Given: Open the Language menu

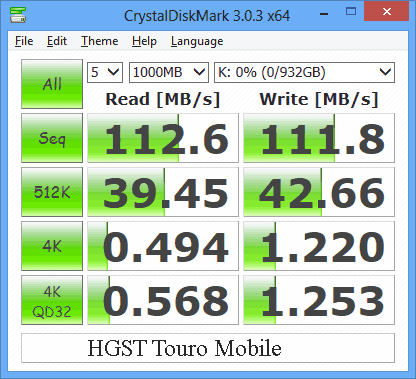Looking at the screenshot, I should (x=197, y=41).
